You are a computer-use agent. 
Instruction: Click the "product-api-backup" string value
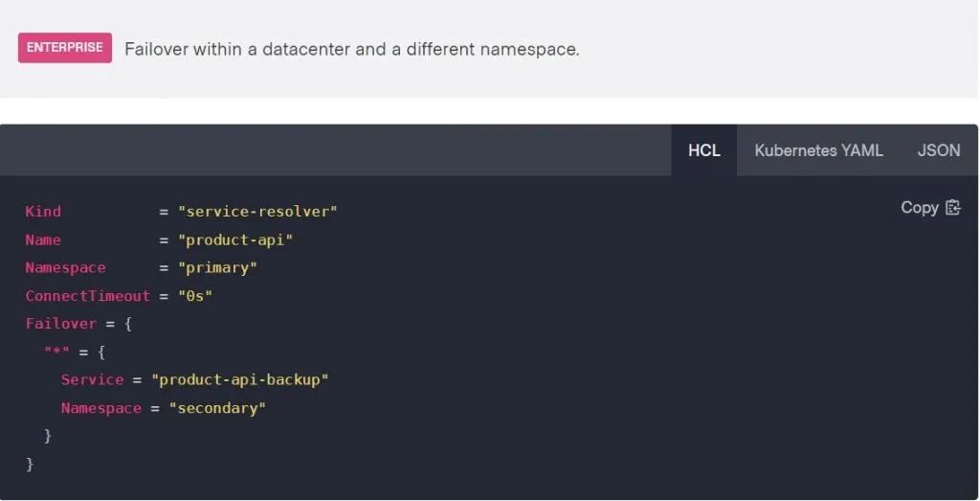(240, 379)
